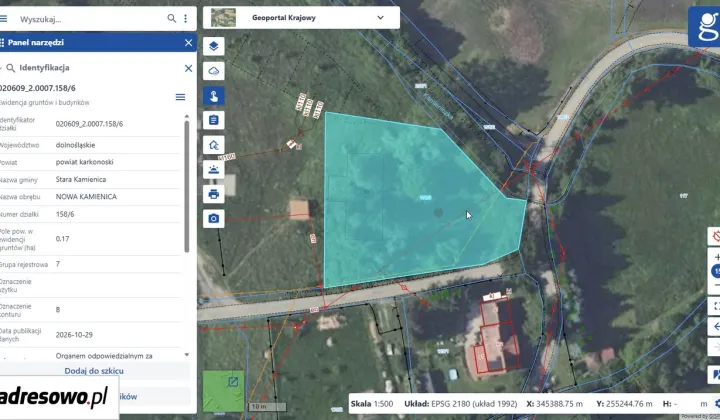Click the parcel identifier 020609_2.0007.158/6 heading

coord(38,88)
